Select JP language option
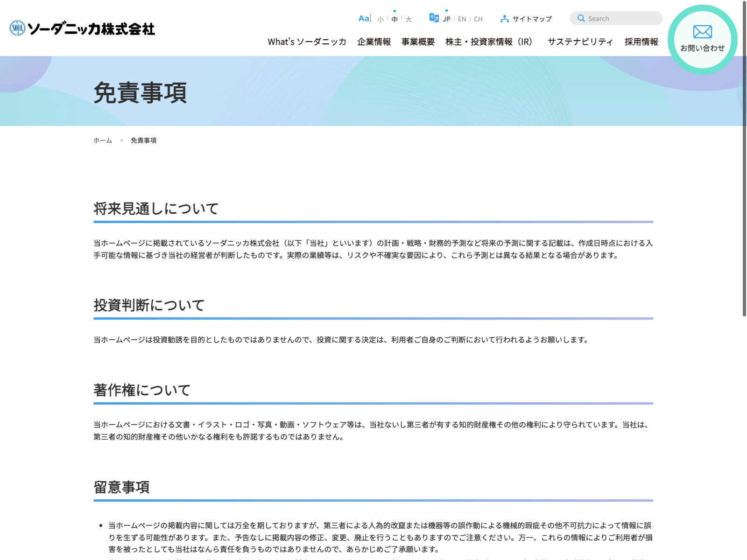The image size is (747, 560). (446, 19)
